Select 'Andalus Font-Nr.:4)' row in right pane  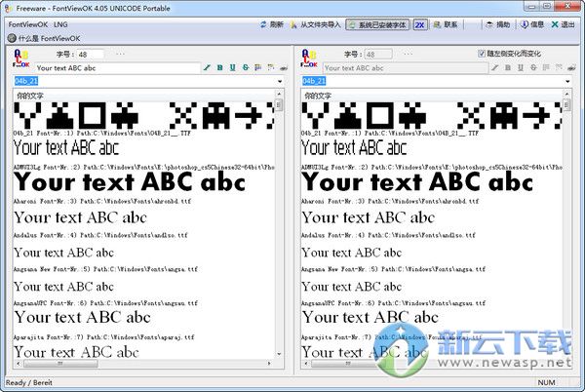pos(388,235)
